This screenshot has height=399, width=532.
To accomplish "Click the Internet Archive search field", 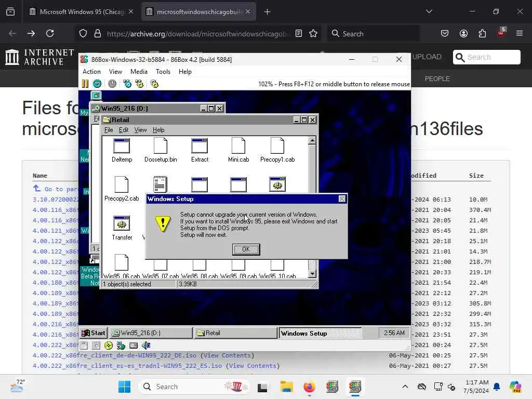I will click(x=486, y=57).
